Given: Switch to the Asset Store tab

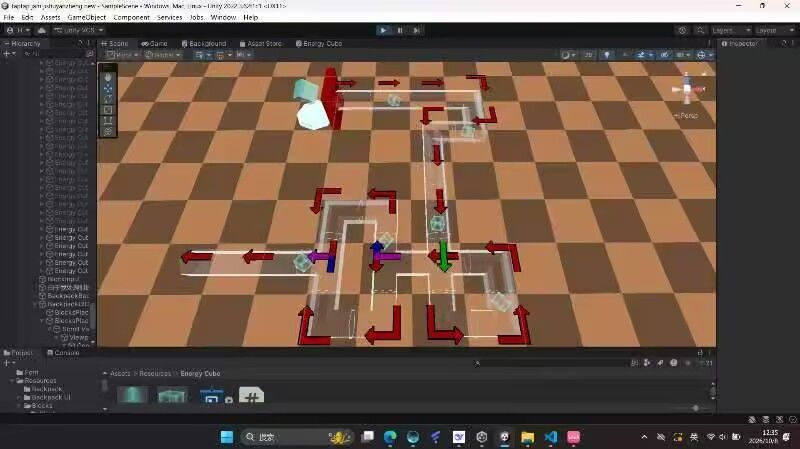Looking at the screenshot, I should 260,44.
